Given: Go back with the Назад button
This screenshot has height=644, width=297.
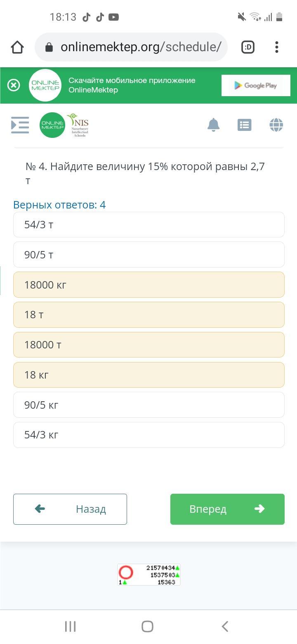Looking at the screenshot, I should click(x=70, y=509).
